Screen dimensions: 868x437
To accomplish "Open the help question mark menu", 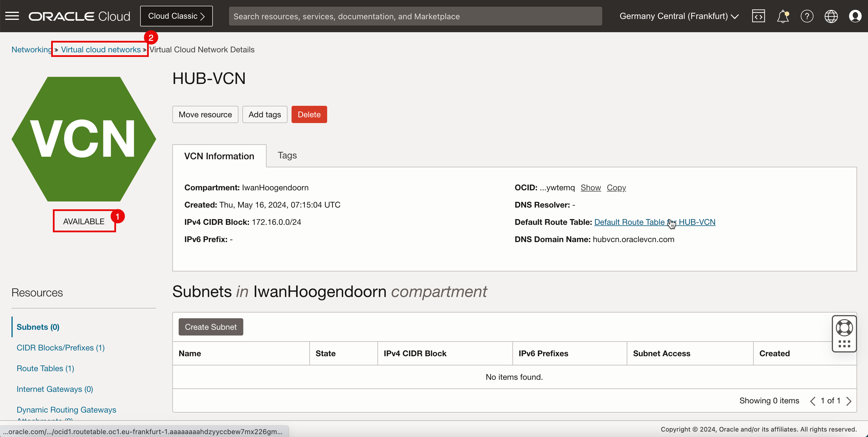I will 807,16.
